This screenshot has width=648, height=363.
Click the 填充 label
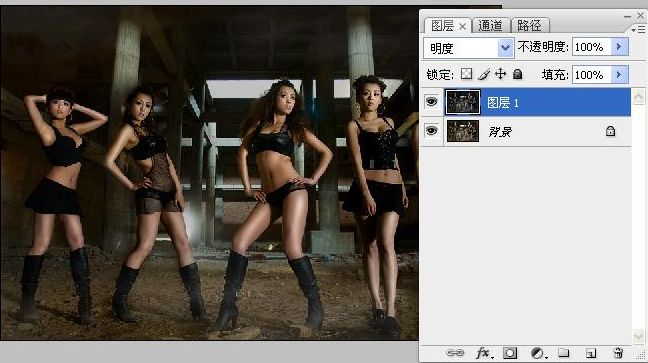[555, 74]
